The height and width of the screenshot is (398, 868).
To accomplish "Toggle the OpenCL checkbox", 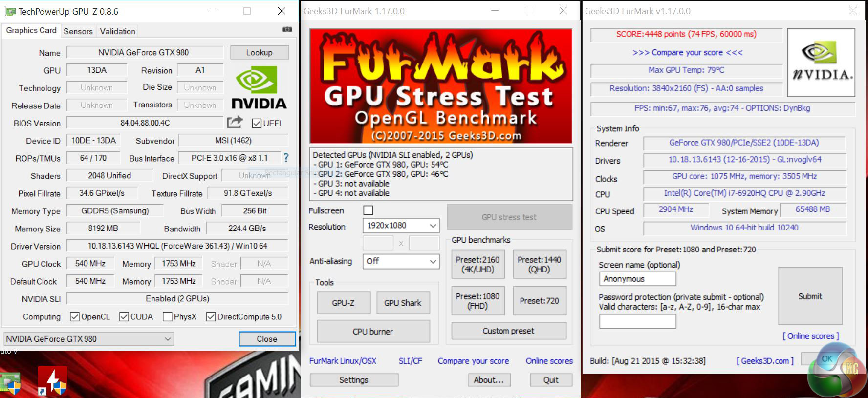I will coord(75,316).
